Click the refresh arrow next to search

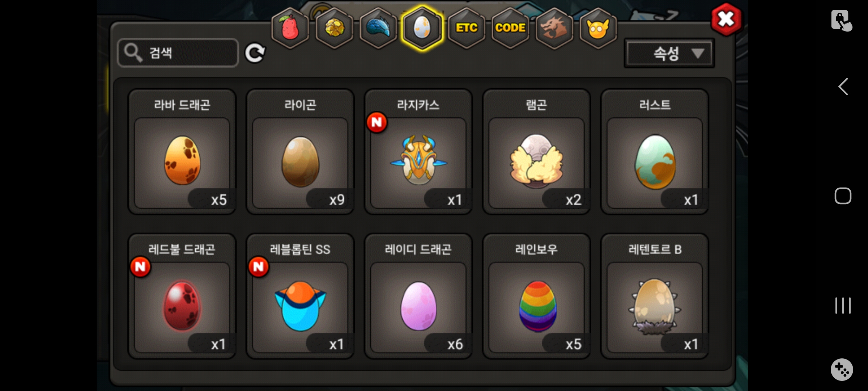coord(255,53)
